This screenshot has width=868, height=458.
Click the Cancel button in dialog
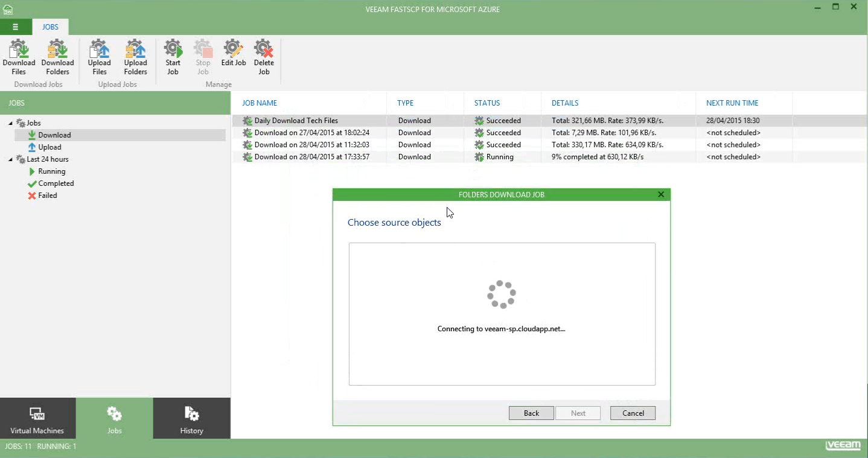click(633, 413)
